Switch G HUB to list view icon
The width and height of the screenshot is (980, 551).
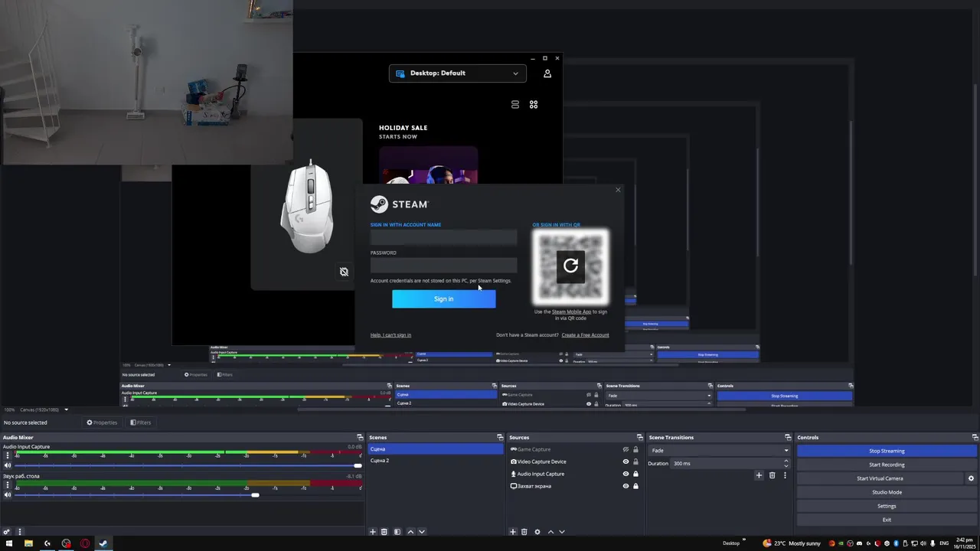[x=515, y=104]
